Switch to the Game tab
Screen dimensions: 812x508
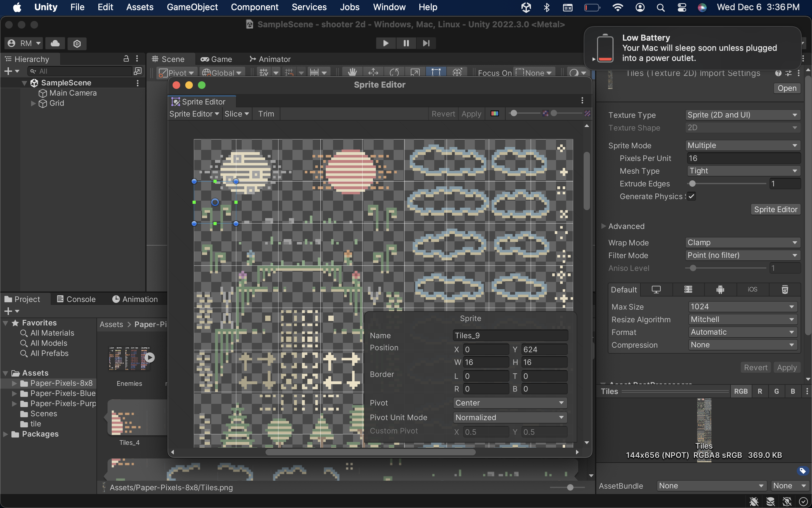pos(216,59)
